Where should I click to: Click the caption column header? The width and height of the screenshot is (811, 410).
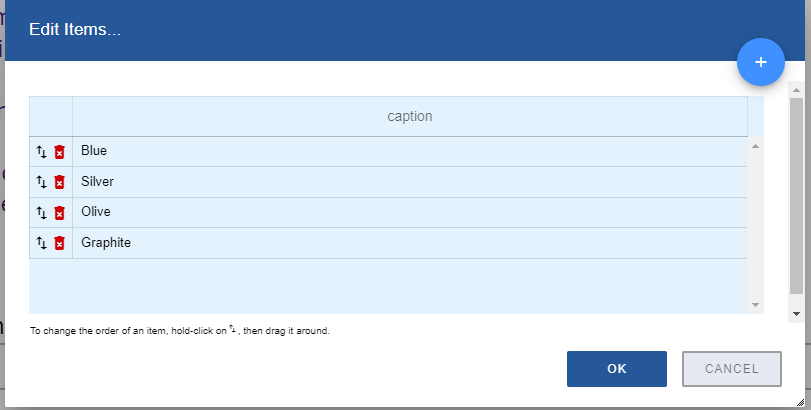click(409, 116)
